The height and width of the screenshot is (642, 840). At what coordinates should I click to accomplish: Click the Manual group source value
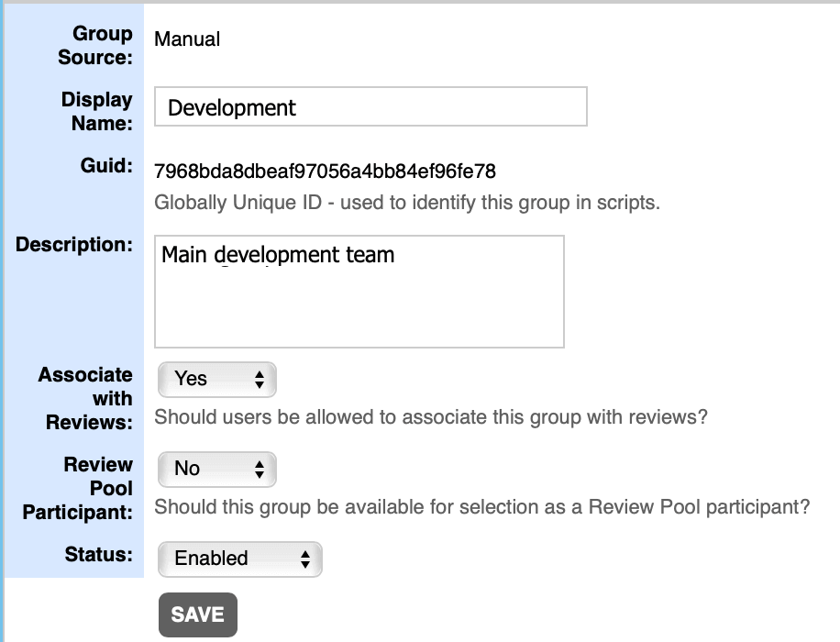click(x=186, y=39)
